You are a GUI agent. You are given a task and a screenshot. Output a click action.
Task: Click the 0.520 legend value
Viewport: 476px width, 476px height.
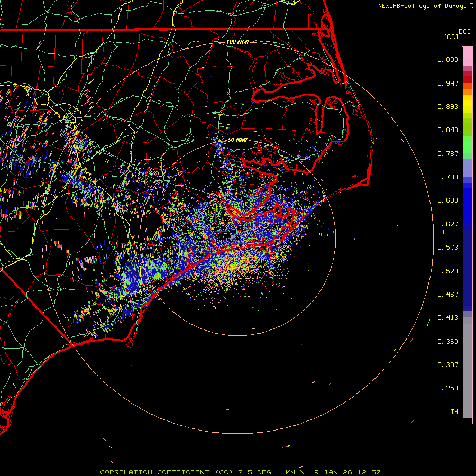(448, 271)
